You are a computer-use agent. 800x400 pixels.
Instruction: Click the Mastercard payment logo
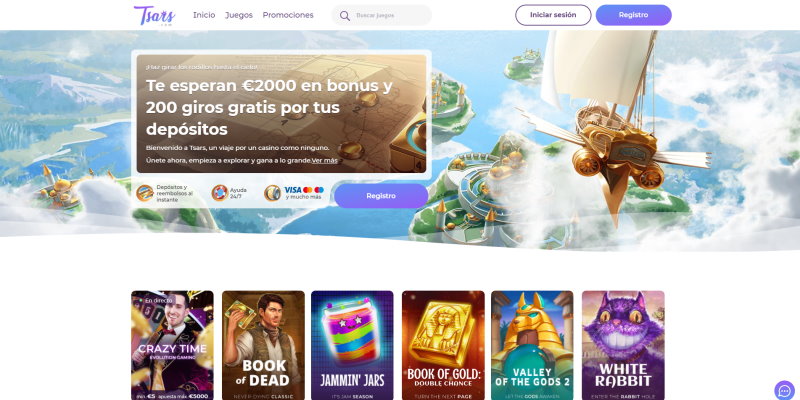point(308,190)
